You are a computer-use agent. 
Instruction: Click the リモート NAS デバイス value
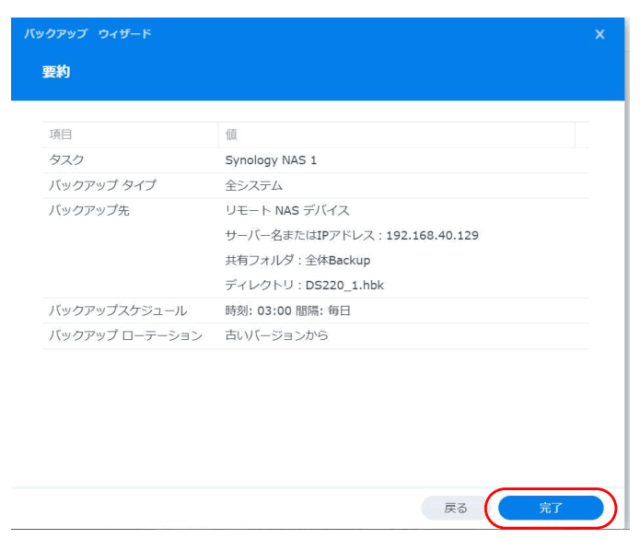tap(288, 210)
